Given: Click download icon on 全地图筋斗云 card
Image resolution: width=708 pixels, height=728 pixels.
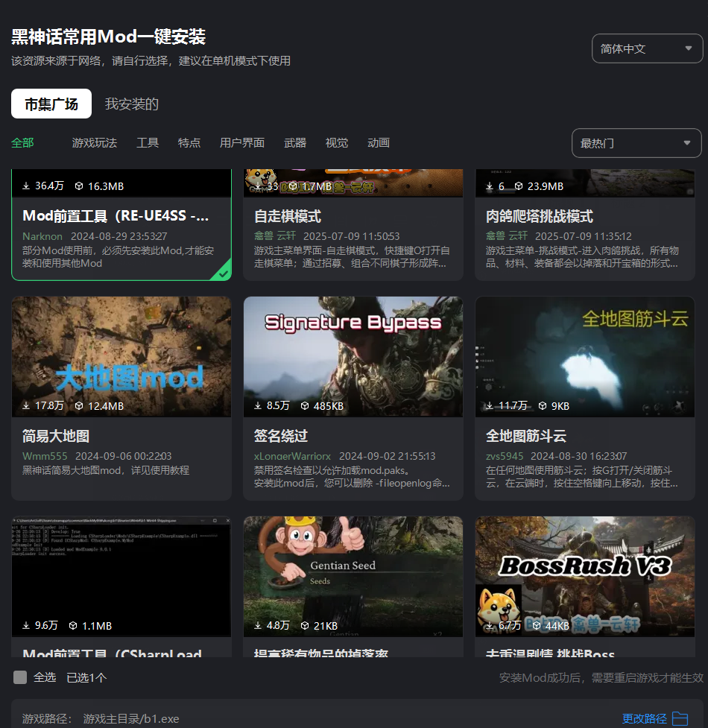Looking at the screenshot, I should click(x=490, y=406).
